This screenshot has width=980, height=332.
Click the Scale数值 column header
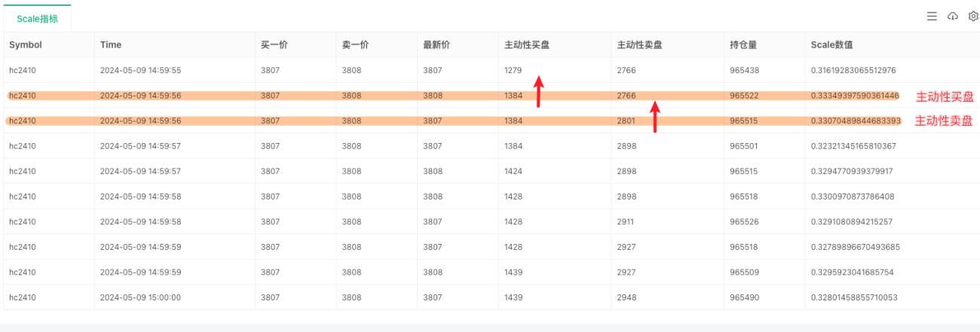point(831,45)
